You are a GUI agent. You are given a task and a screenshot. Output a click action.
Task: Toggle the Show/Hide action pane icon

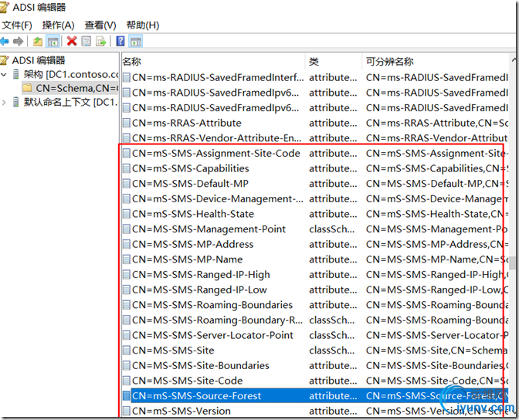click(136, 42)
